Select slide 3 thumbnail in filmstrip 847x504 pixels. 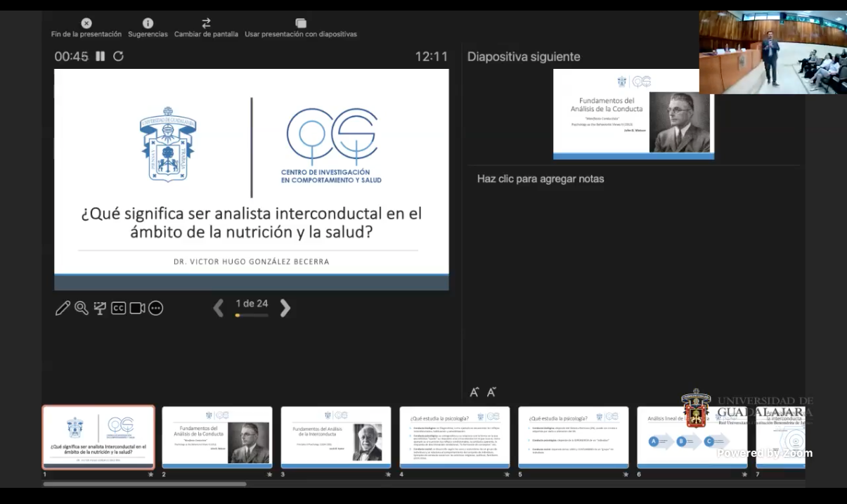[335, 437]
